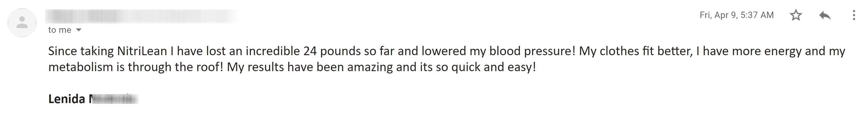Expand recipient details arrow beside "to me"
The height and width of the screenshot is (135, 868).
pyautogui.click(x=79, y=30)
